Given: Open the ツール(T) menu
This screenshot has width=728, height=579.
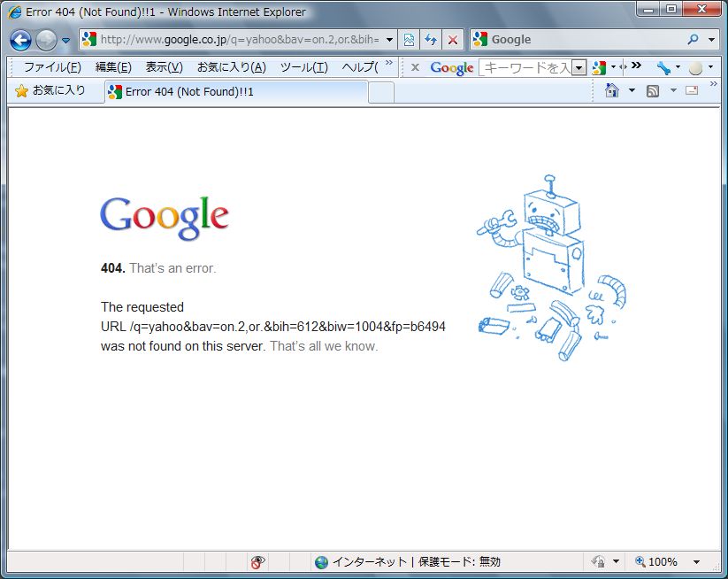Looking at the screenshot, I should (x=304, y=68).
